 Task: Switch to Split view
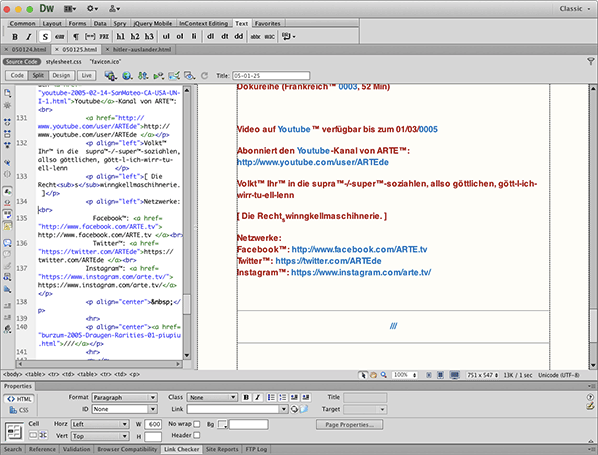(38, 76)
